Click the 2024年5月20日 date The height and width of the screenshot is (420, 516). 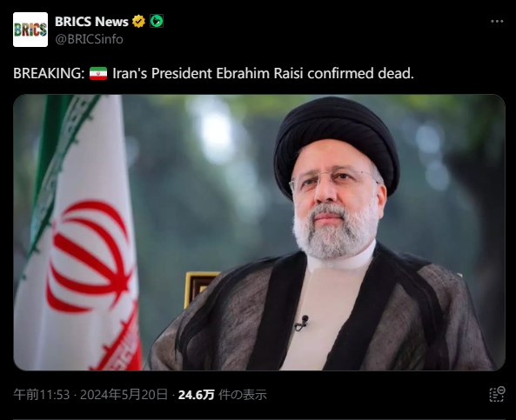pos(124,394)
